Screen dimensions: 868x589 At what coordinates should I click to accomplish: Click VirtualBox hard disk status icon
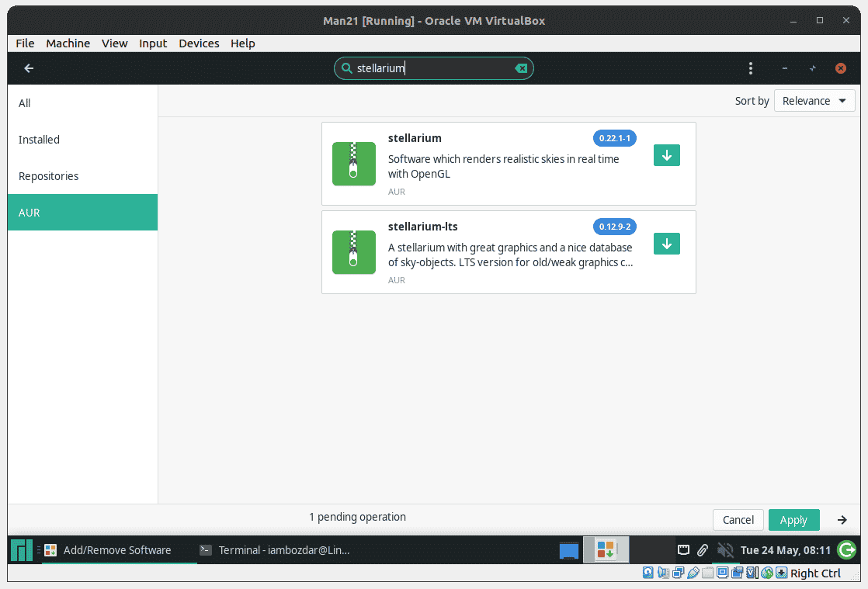pyautogui.click(x=648, y=573)
